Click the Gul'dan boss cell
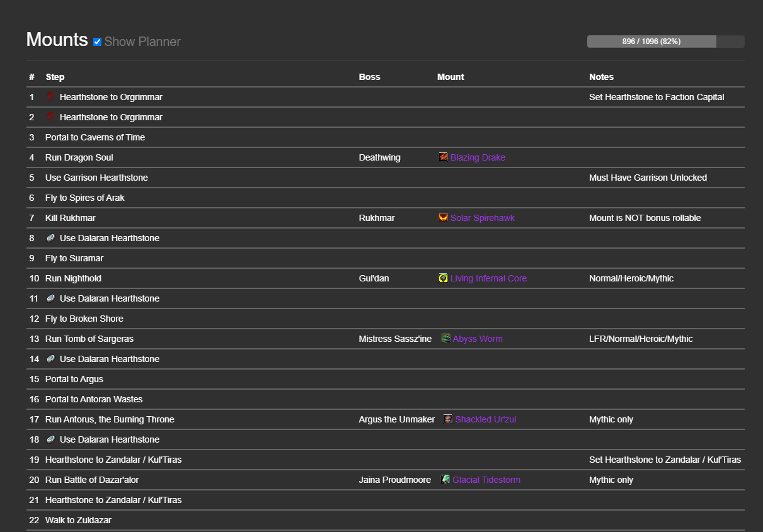Viewport: 763px width, 532px height. 374,278
